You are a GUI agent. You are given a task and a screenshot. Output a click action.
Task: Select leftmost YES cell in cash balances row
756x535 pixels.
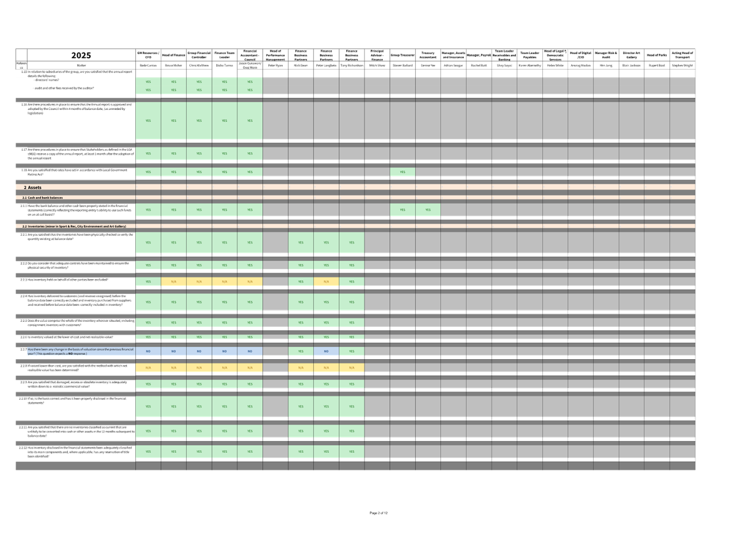coord(148,210)
